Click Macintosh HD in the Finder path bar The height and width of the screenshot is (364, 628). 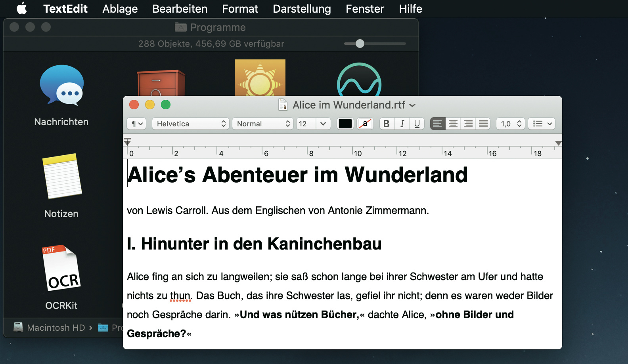pyautogui.click(x=50, y=328)
